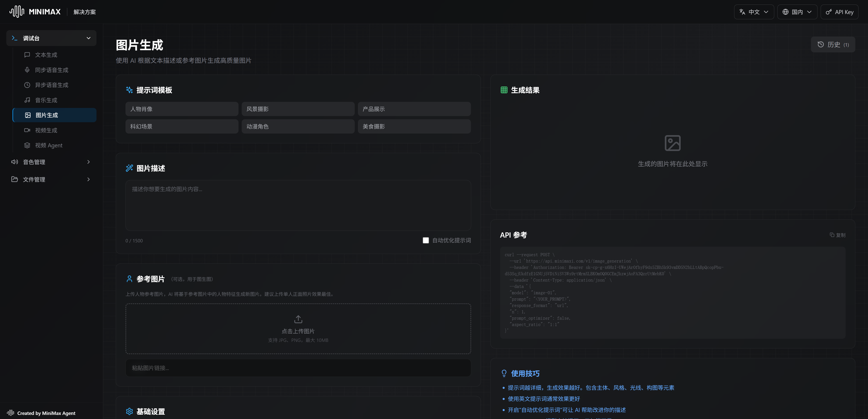The height and width of the screenshot is (419, 868).
Task: Expand the 音色管理 section arrow
Action: (x=89, y=162)
